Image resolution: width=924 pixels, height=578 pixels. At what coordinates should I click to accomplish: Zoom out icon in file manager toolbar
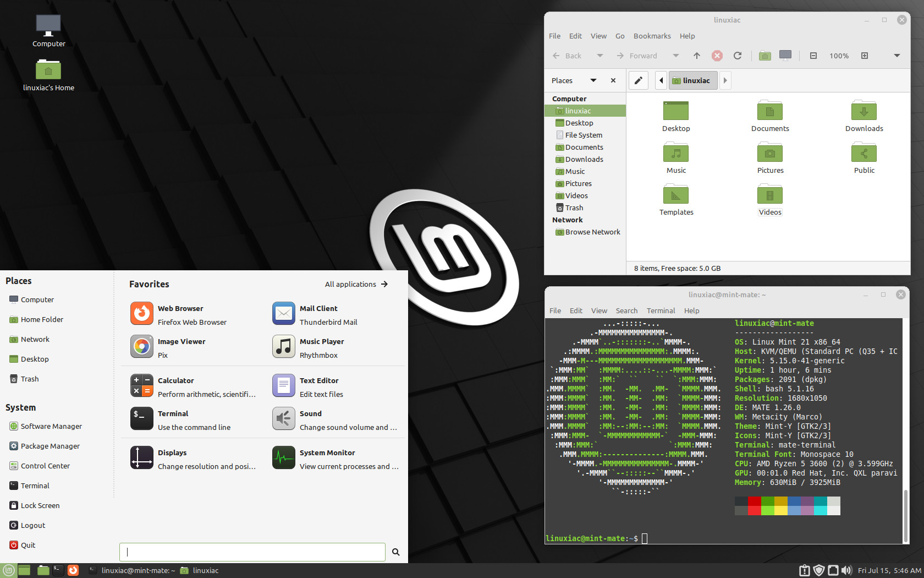pyautogui.click(x=813, y=56)
